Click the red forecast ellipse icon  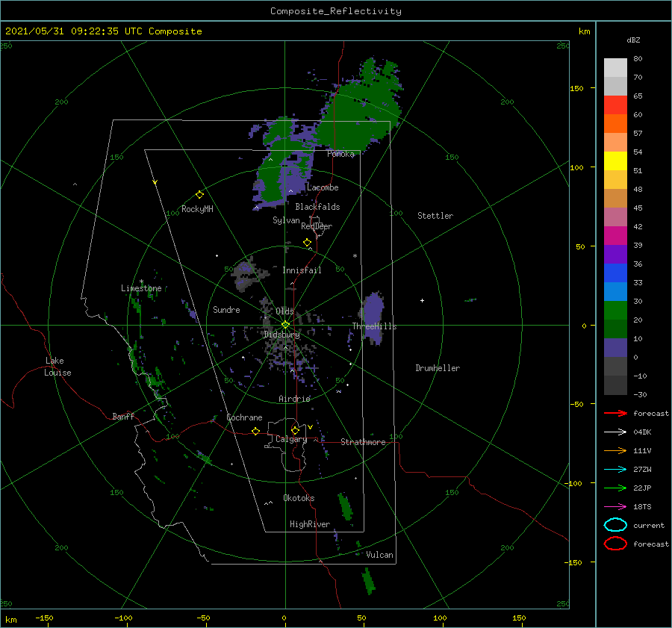[615, 544]
